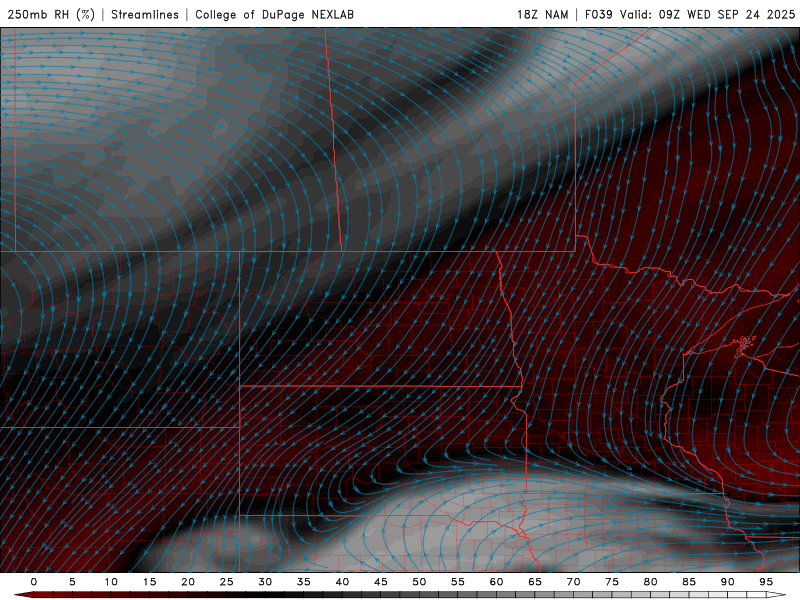800x600 pixels.
Task: Click the 'Streamlines' label in the header
Action: (145, 14)
